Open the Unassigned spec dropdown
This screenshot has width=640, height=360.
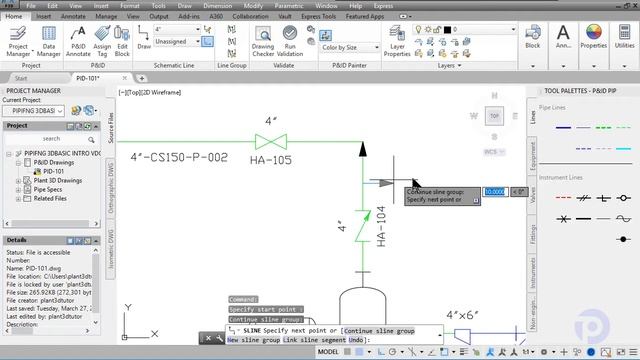tap(177, 42)
